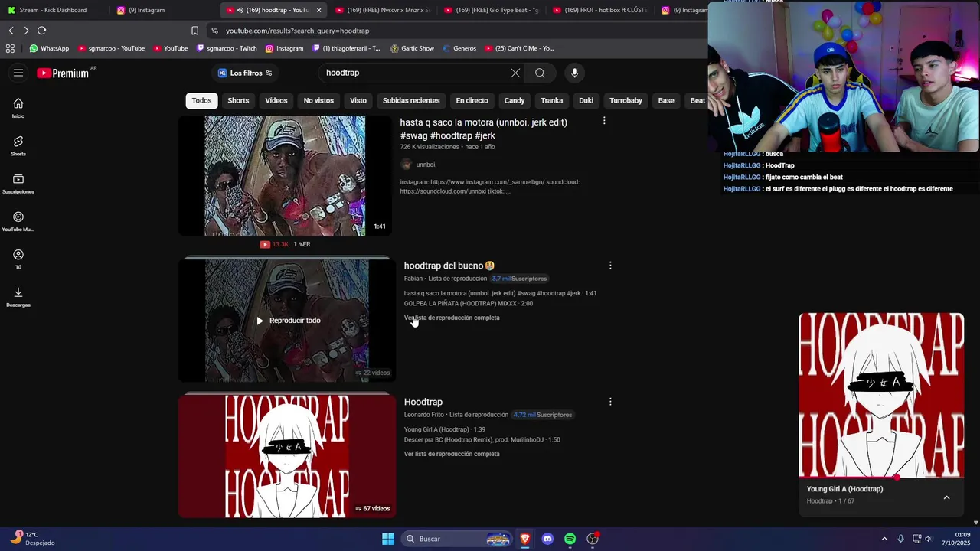Open the Gartic Show bookmark
This screenshot has width=980, height=551.
coord(412,48)
